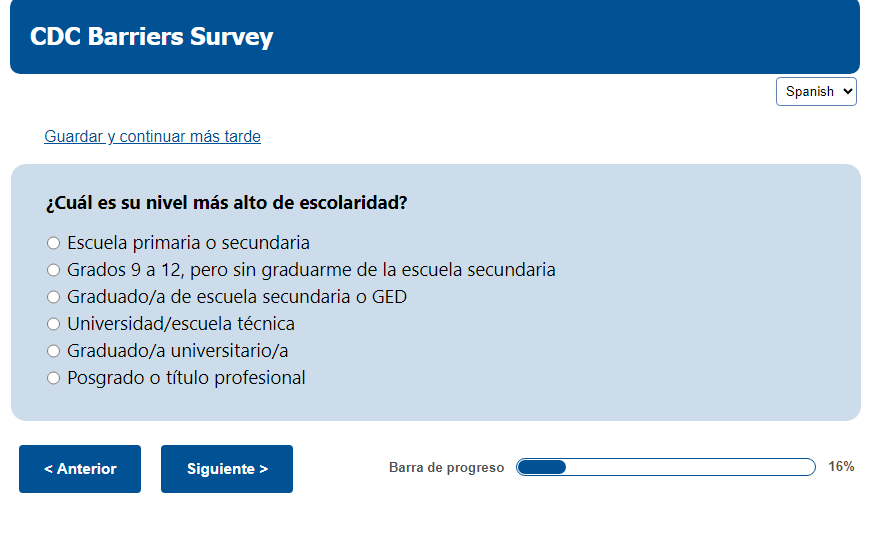Select 'Posgrado o título profesional' radio button
The image size is (886, 547).
point(54,378)
